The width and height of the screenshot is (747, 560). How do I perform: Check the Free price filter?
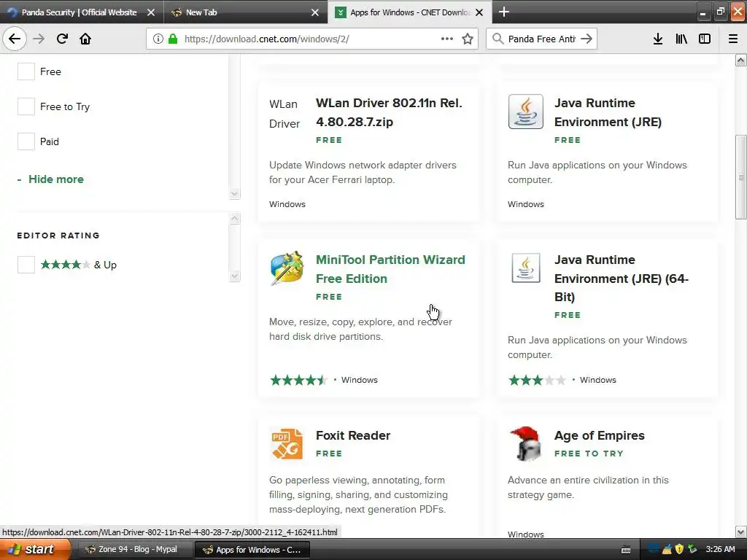26,71
